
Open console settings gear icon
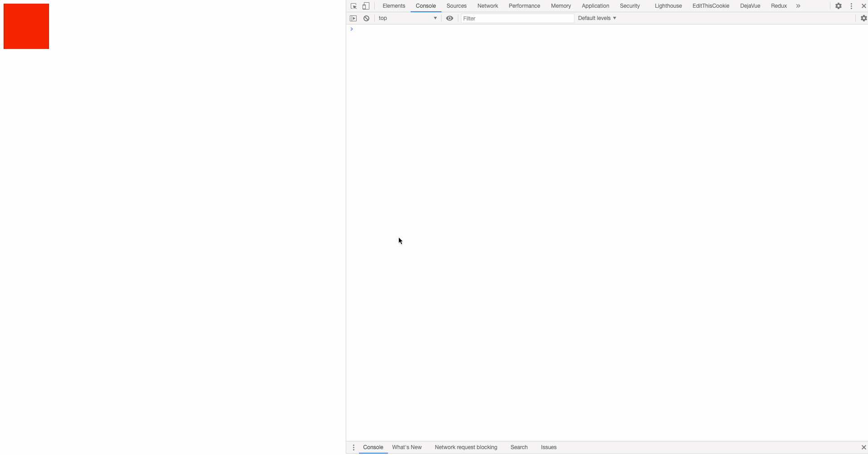(863, 18)
